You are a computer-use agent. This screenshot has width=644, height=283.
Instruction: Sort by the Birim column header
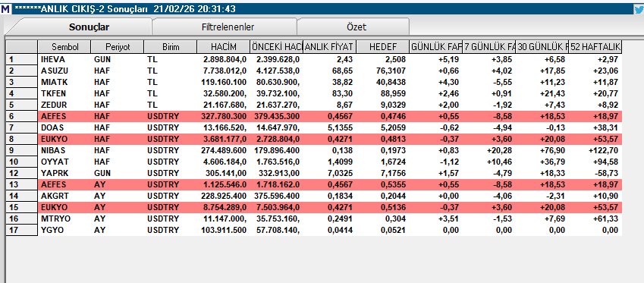click(x=171, y=47)
